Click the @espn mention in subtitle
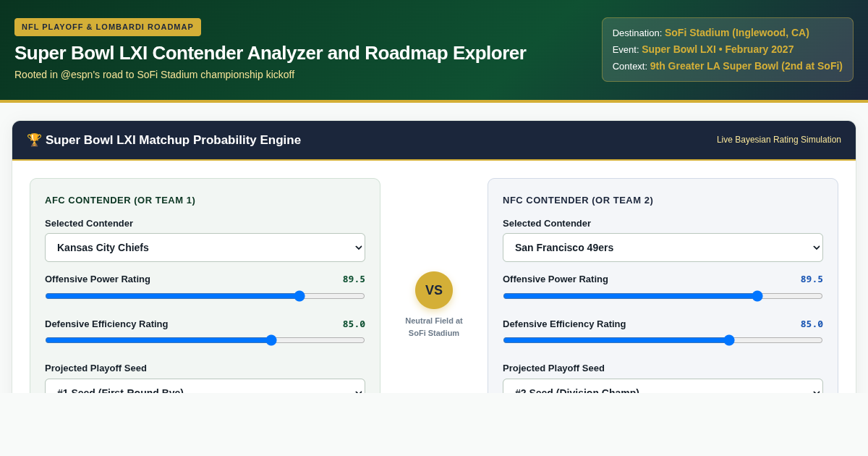868x456 pixels. (80, 75)
